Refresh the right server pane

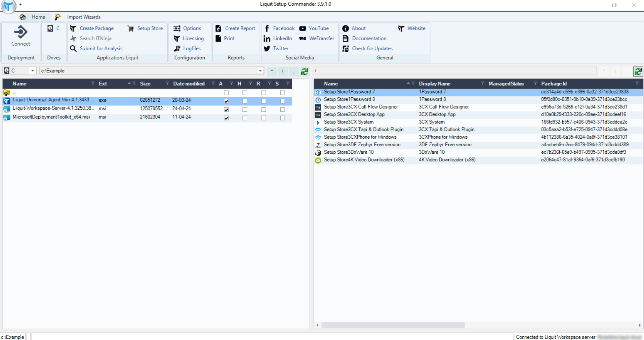638,71
